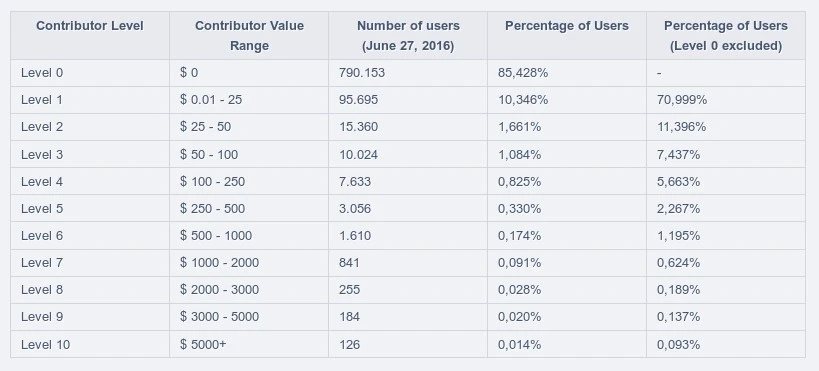
Task: Click the 70,999% cell for Level 1
Action: click(682, 100)
